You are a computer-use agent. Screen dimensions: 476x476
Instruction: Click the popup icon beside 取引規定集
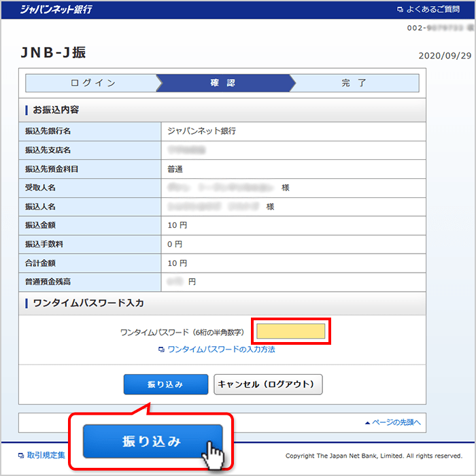coord(21,456)
